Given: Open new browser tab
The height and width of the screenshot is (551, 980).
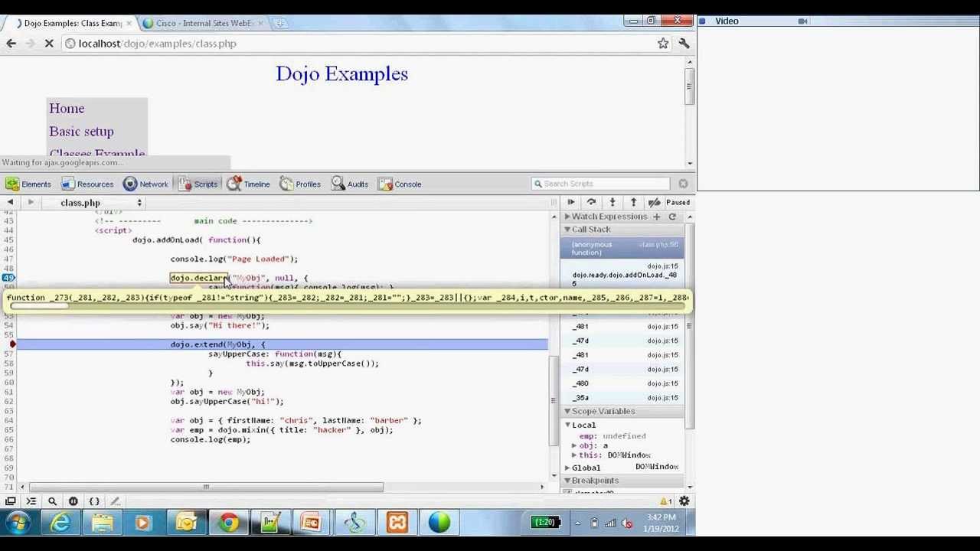Looking at the screenshot, I should (x=281, y=23).
